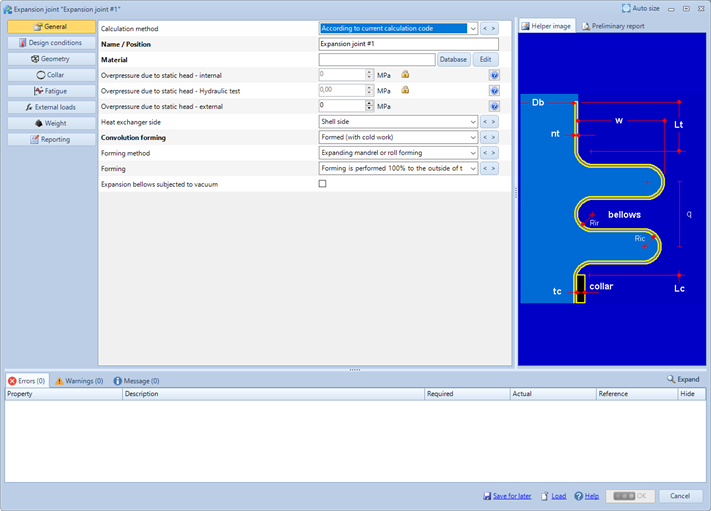
Task: Click the Forming method arrow toggle button
Action: (x=489, y=153)
